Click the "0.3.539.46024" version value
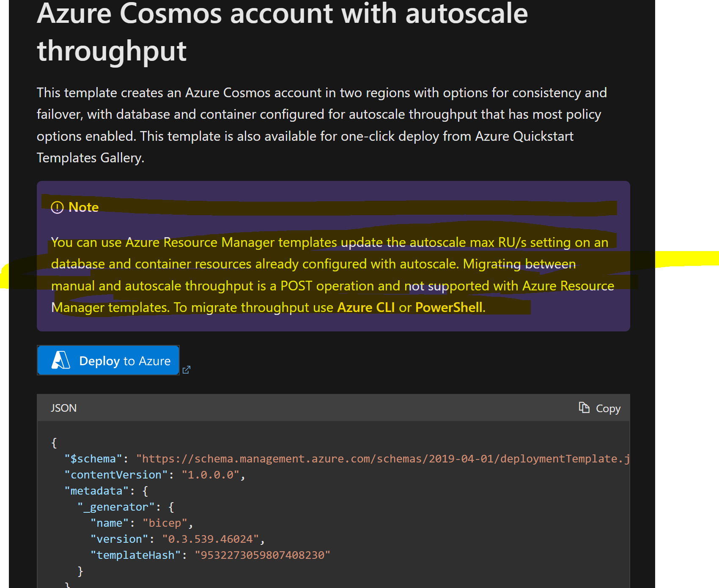 pos(210,539)
